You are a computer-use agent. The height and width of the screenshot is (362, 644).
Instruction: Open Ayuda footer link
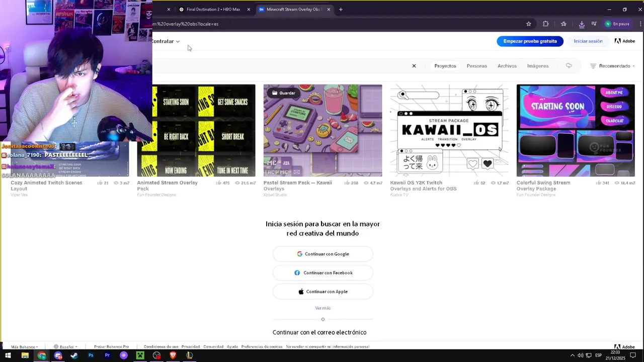pos(232,347)
